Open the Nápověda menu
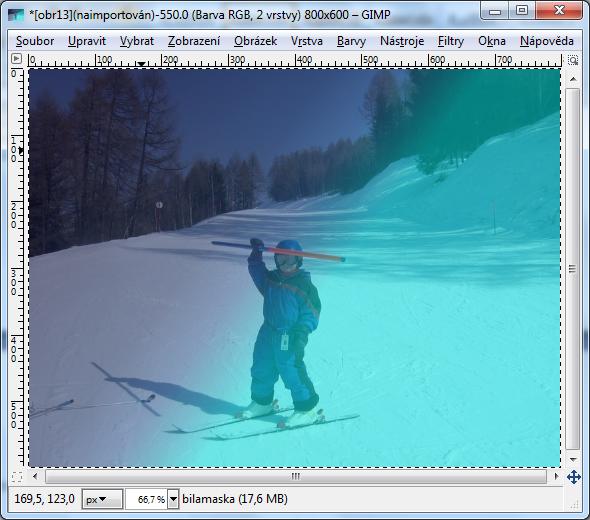The width and height of the screenshot is (590, 520). (547, 41)
